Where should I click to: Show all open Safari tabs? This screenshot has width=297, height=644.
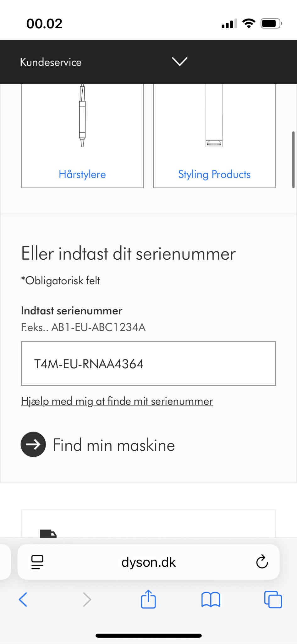273,599
